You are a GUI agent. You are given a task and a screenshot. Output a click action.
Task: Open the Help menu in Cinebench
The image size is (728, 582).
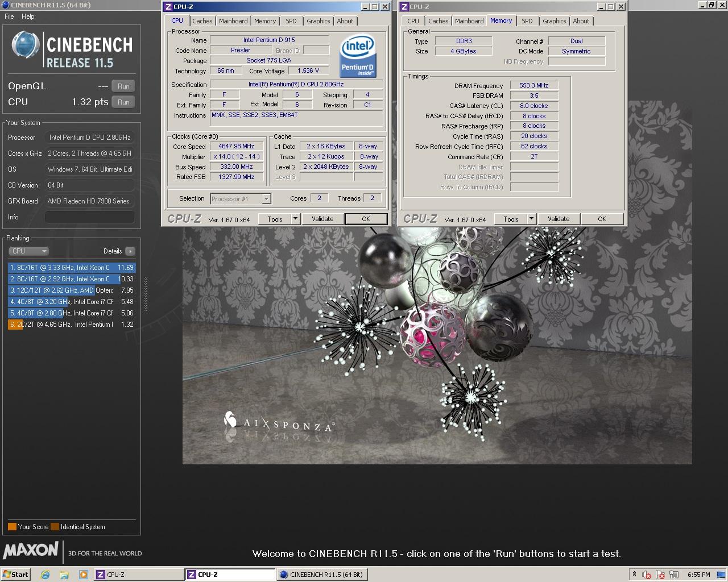[28, 16]
